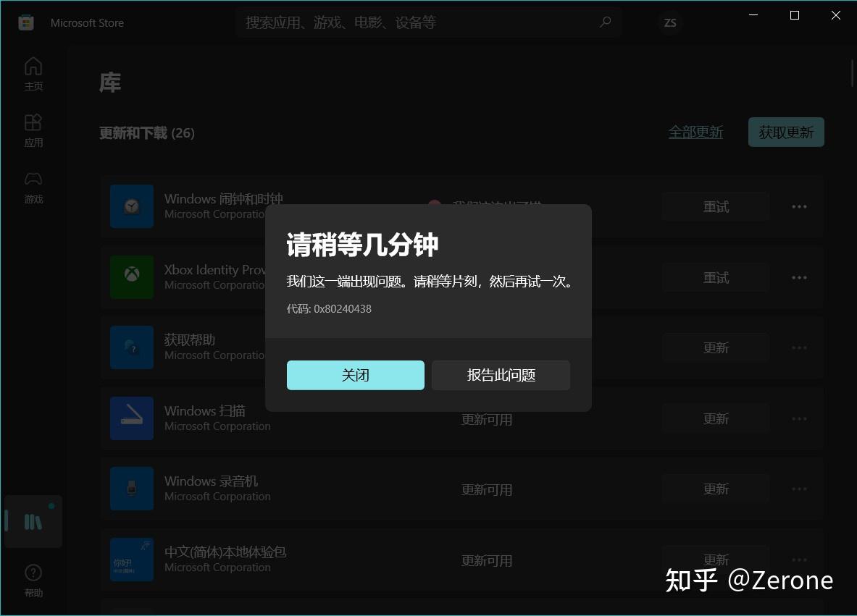Click the 全部更新 link

point(695,132)
